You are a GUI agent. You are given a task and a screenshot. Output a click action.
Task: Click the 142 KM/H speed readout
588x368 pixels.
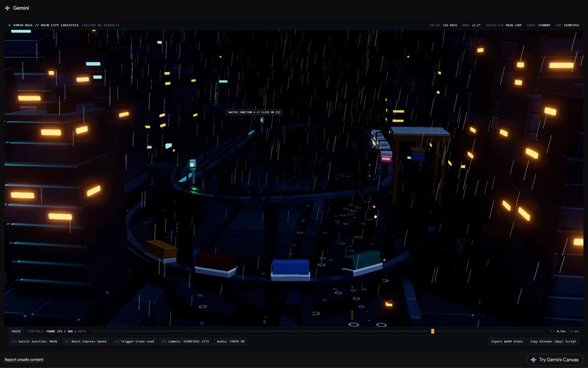coord(450,25)
